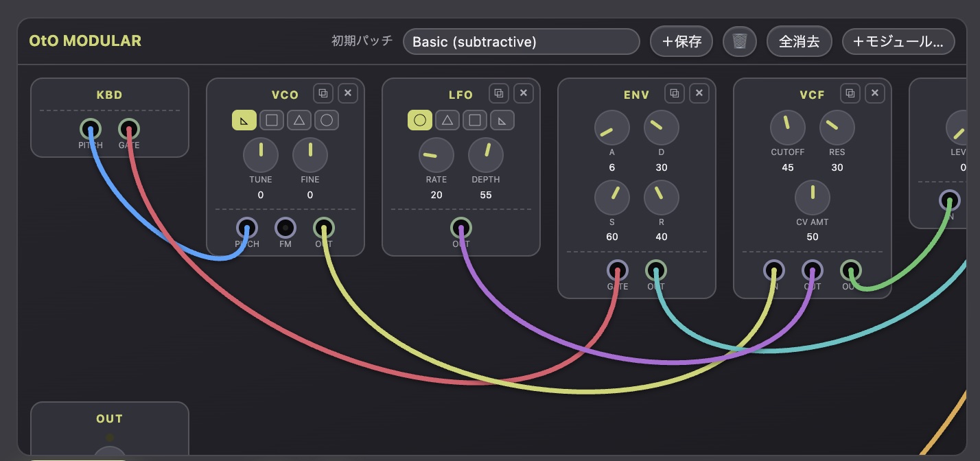Open the Basic (subtractive) patch dropdown

tap(522, 42)
